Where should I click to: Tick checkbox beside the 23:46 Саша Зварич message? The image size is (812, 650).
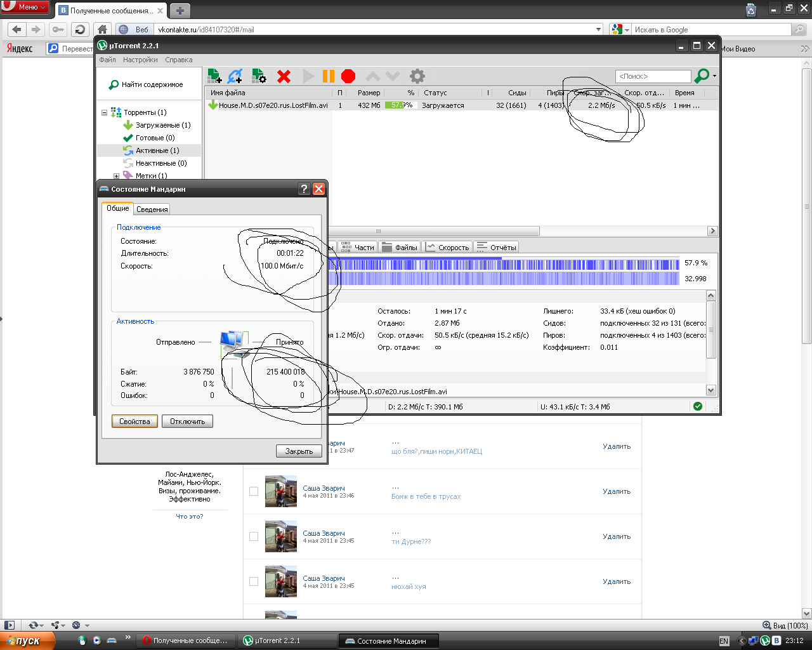tap(254, 491)
